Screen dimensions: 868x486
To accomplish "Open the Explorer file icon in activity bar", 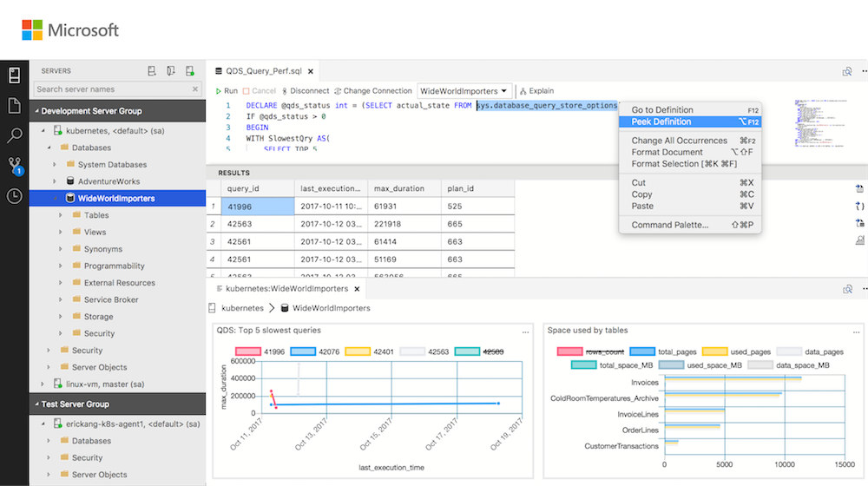I will tap(15, 105).
